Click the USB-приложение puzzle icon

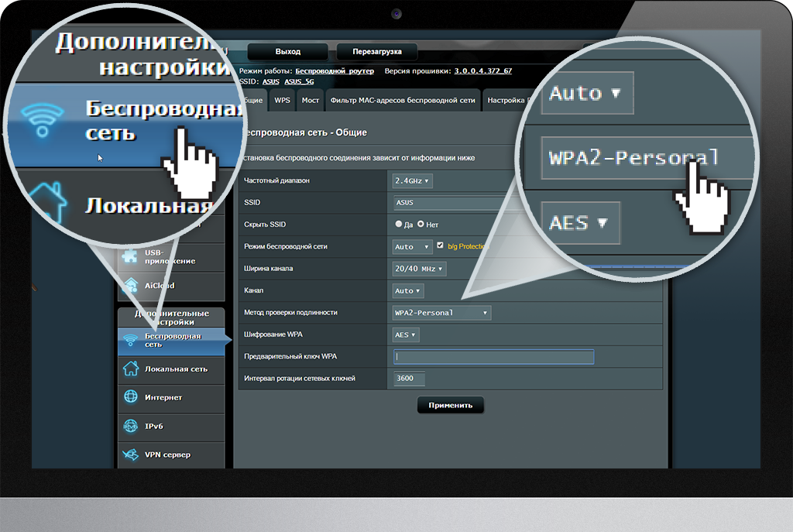click(x=131, y=256)
